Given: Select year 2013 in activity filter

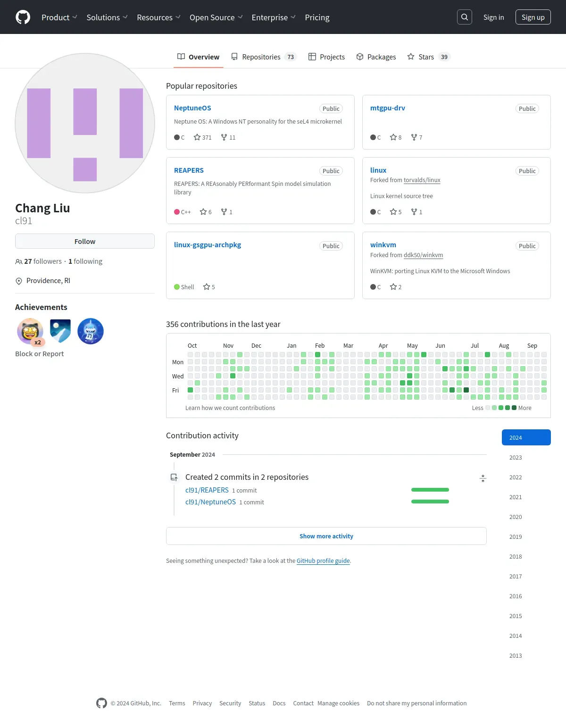Looking at the screenshot, I should [526, 655].
